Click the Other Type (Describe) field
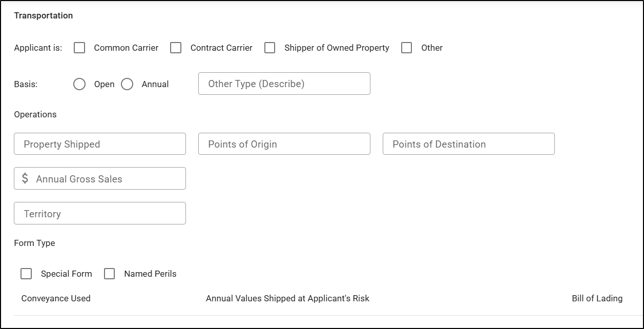This screenshot has width=644, height=329. pos(284,84)
